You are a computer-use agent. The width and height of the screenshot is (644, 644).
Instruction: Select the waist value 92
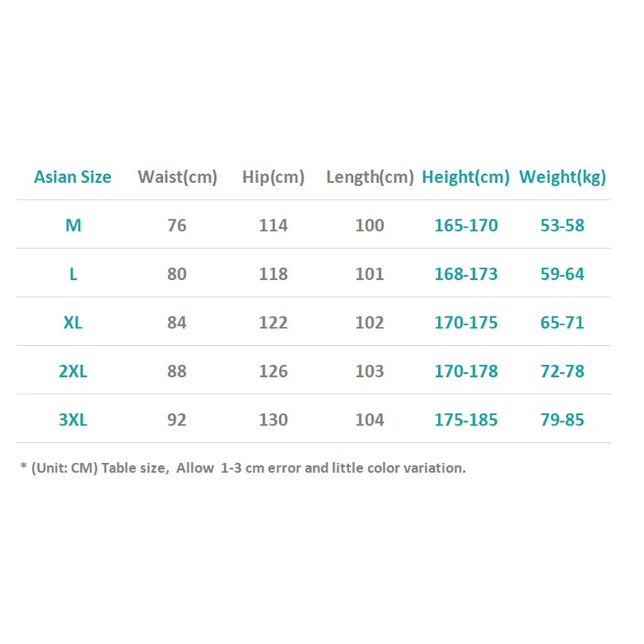click(177, 420)
